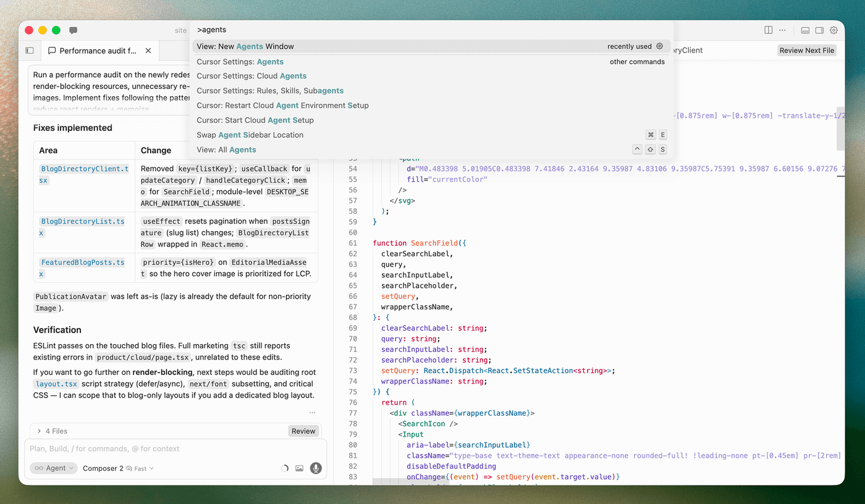Image resolution: width=865 pixels, height=504 pixels.
Task: Open the Agent mode dropdown
Action: [54, 468]
